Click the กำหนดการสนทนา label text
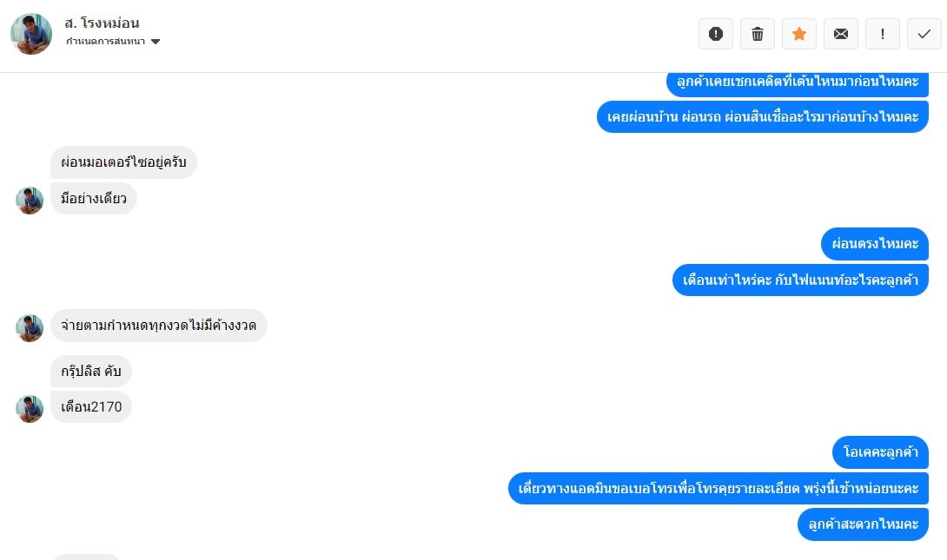Screen dimensions: 947x560 [x=106, y=42]
